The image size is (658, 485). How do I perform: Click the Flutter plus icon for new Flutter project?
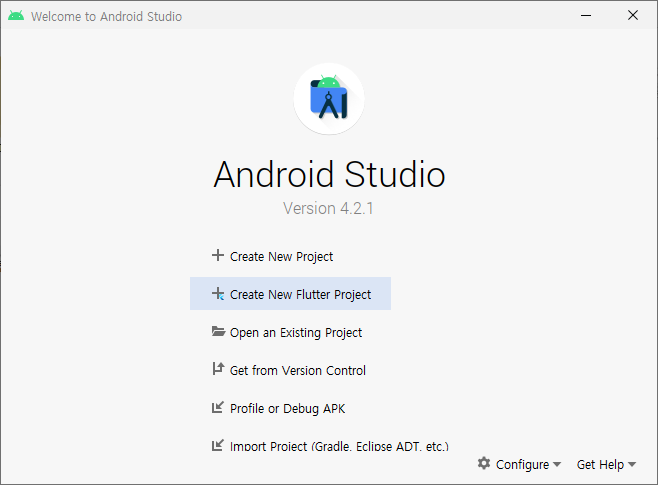[218, 294]
